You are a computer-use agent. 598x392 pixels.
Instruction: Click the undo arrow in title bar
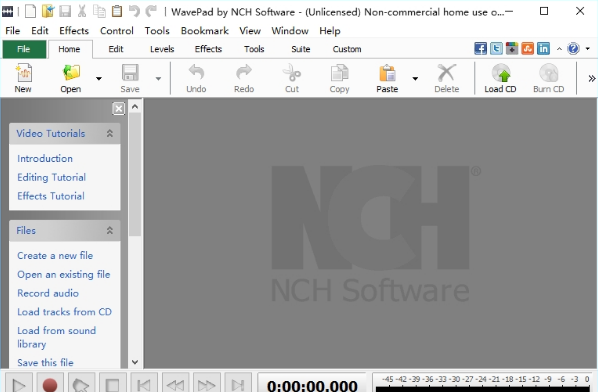click(134, 11)
